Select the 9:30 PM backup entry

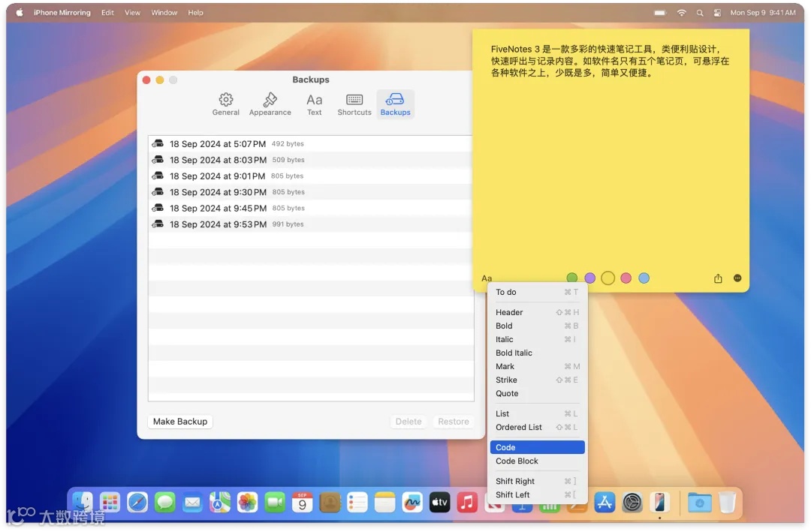pos(311,192)
